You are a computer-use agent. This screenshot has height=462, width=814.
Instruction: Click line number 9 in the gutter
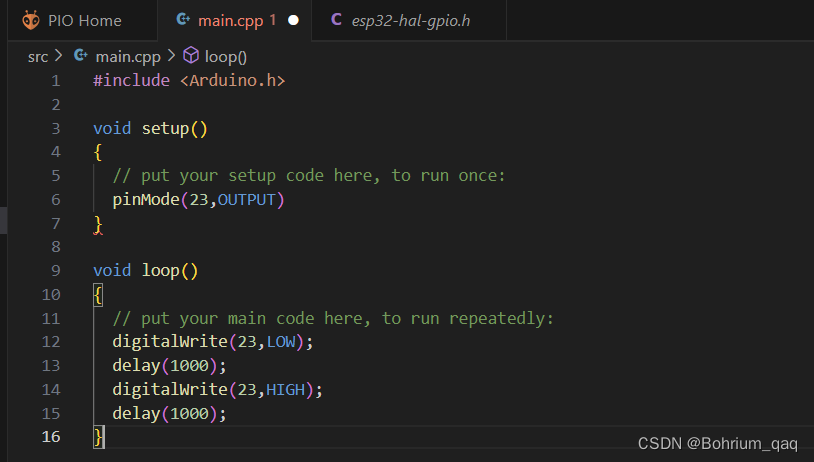tap(56, 271)
